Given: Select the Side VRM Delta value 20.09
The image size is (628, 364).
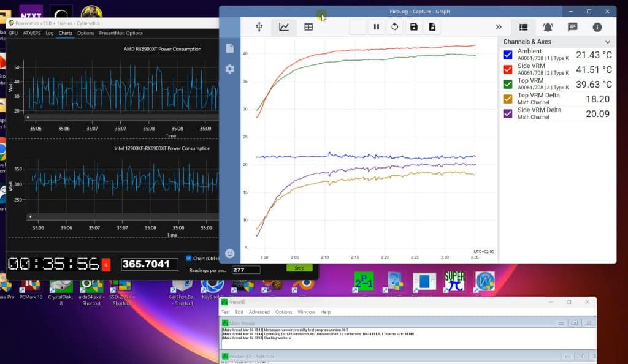Looking at the screenshot, I should click(x=597, y=114).
